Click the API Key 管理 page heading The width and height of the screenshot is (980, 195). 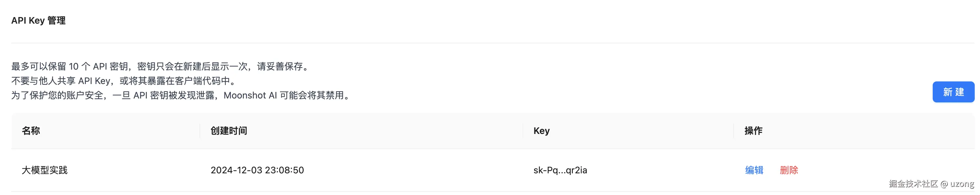[38, 21]
